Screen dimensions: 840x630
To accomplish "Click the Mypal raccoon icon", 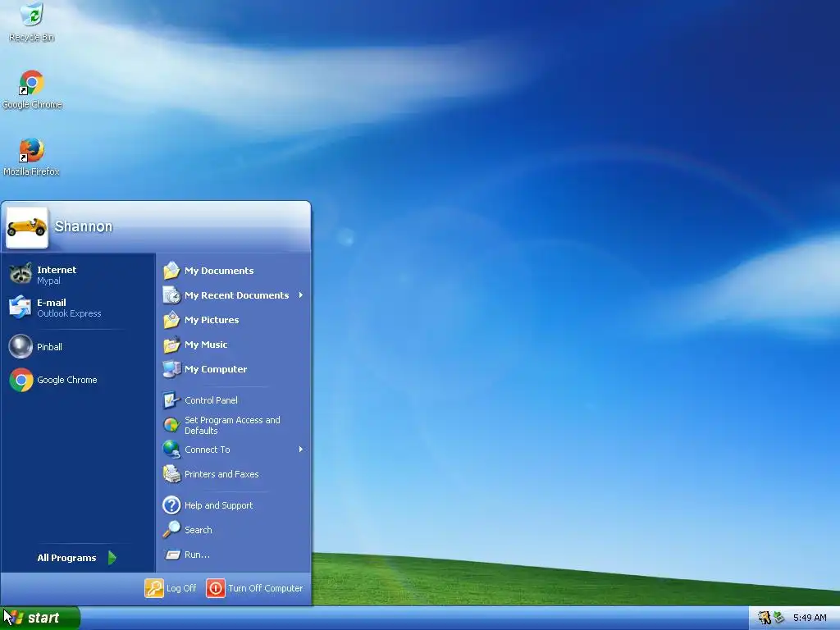I will coord(21,274).
